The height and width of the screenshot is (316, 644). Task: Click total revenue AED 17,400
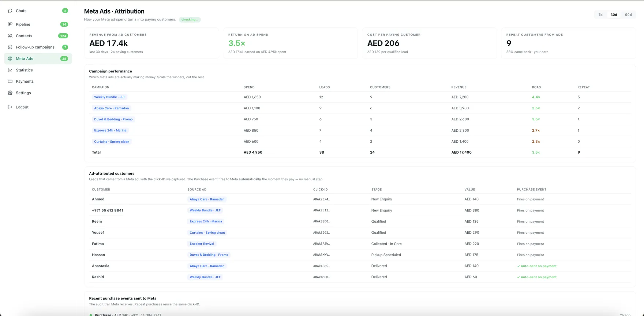(x=461, y=153)
